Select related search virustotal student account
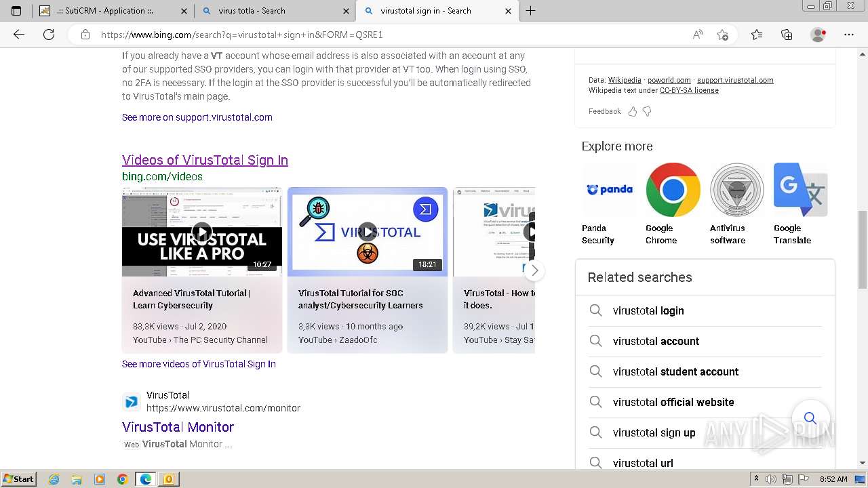Image resolution: width=868 pixels, height=488 pixels. pyautogui.click(x=705, y=371)
